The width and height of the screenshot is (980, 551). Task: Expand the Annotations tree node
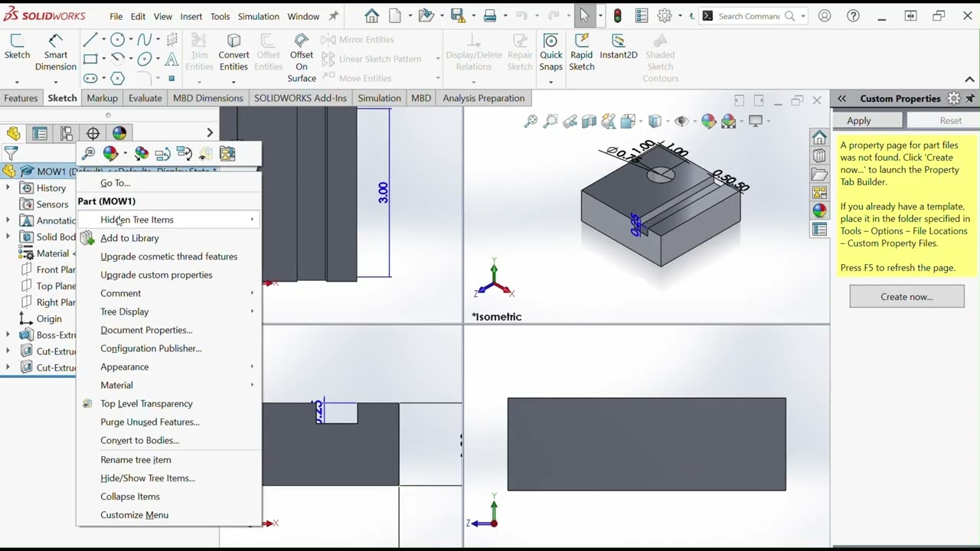tap(8, 220)
